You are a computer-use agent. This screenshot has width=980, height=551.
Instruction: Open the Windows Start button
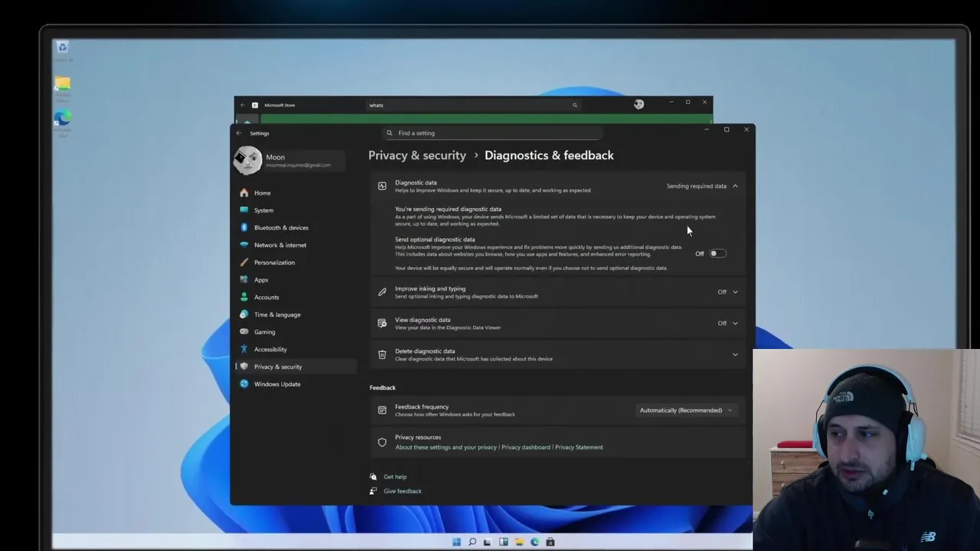click(456, 542)
